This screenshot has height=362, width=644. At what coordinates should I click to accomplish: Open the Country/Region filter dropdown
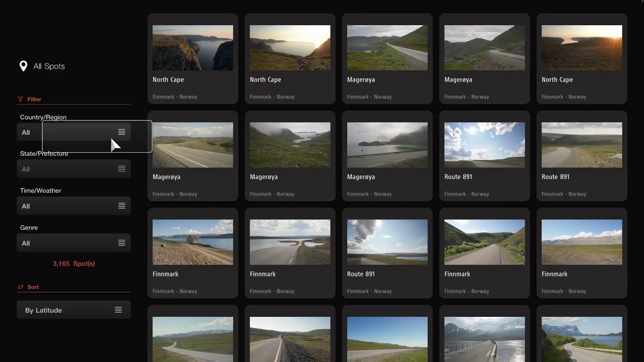click(x=73, y=132)
